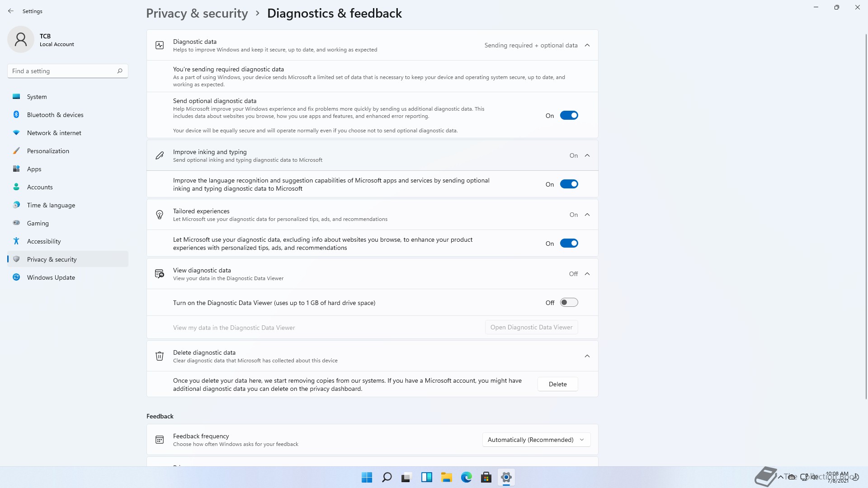
Task: Turn off the inking and typing data toggle
Action: tap(569, 184)
